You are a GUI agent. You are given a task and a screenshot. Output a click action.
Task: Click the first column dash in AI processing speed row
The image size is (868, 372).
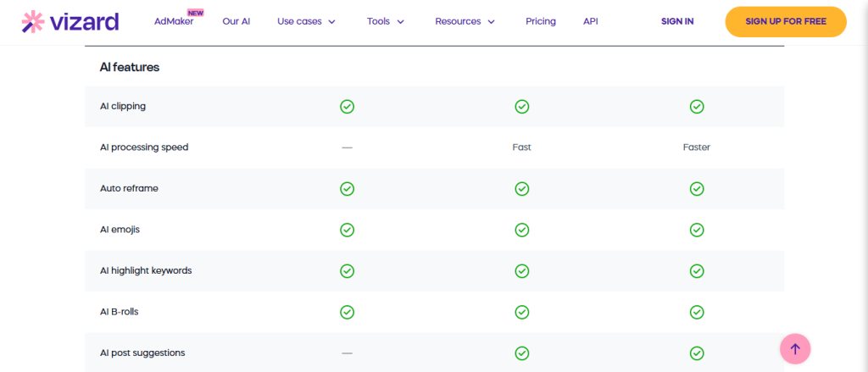tap(347, 147)
